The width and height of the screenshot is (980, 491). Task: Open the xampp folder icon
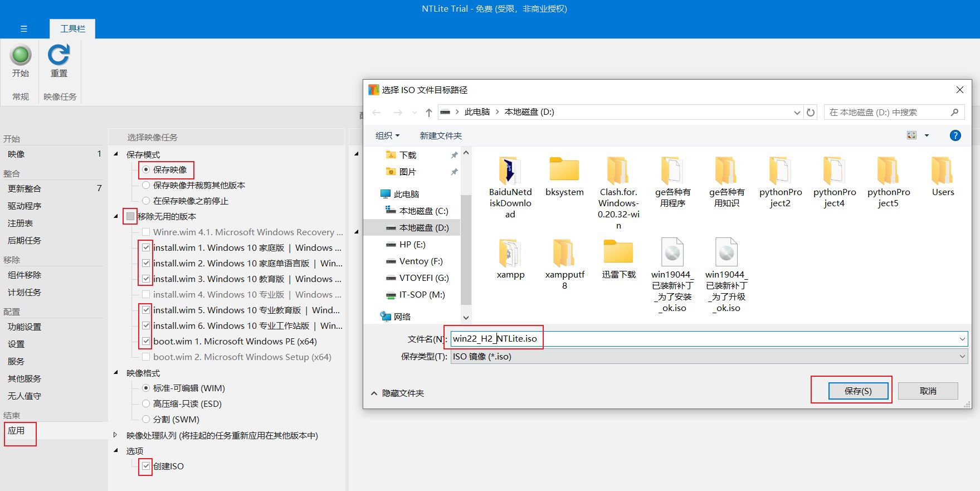(x=510, y=254)
